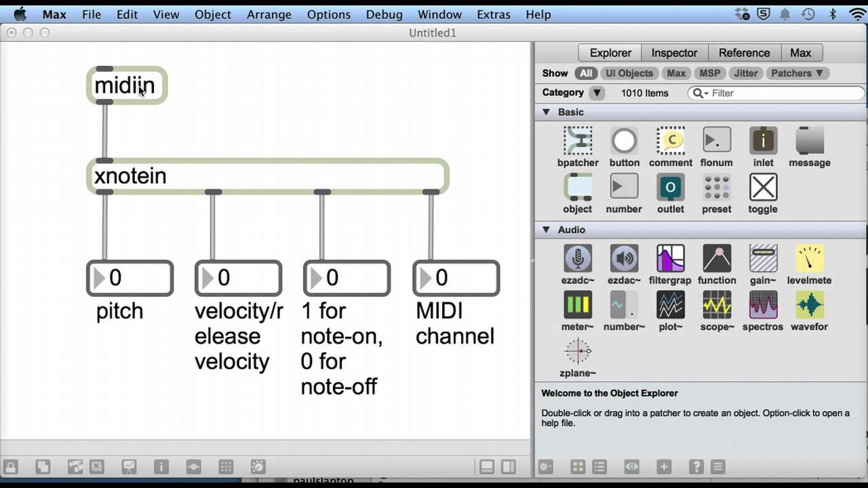Filter Explorer by Max objects
Image resolution: width=868 pixels, height=488 pixels.
676,73
